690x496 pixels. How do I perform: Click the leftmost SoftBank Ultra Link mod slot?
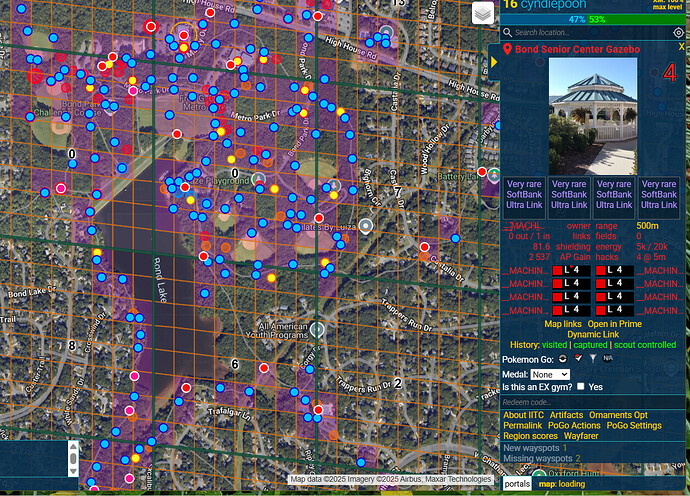[x=524, y=197]
